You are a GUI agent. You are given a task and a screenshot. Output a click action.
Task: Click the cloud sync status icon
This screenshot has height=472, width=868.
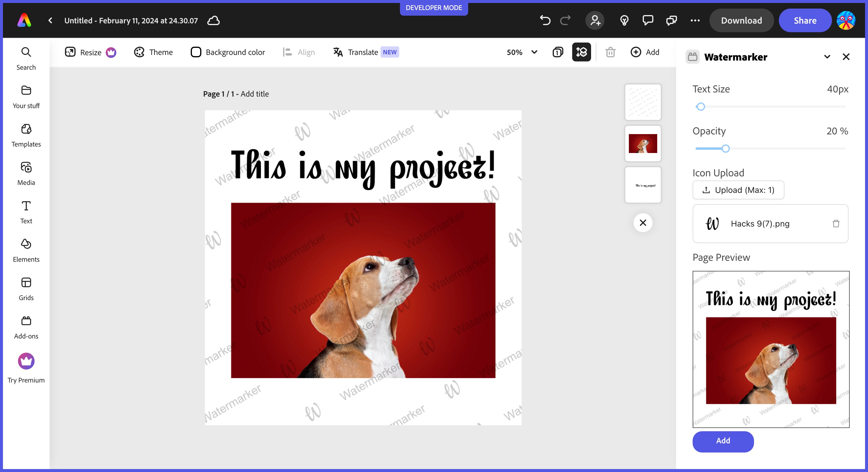(213, 21)
